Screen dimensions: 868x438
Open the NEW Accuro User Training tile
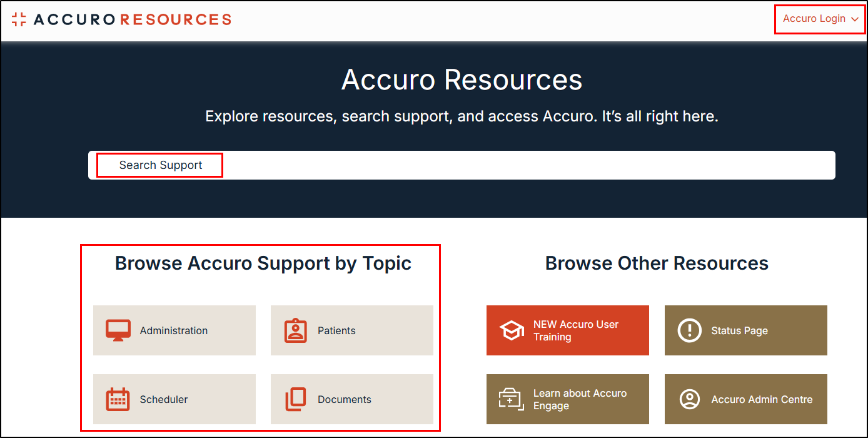pos(567,330)
